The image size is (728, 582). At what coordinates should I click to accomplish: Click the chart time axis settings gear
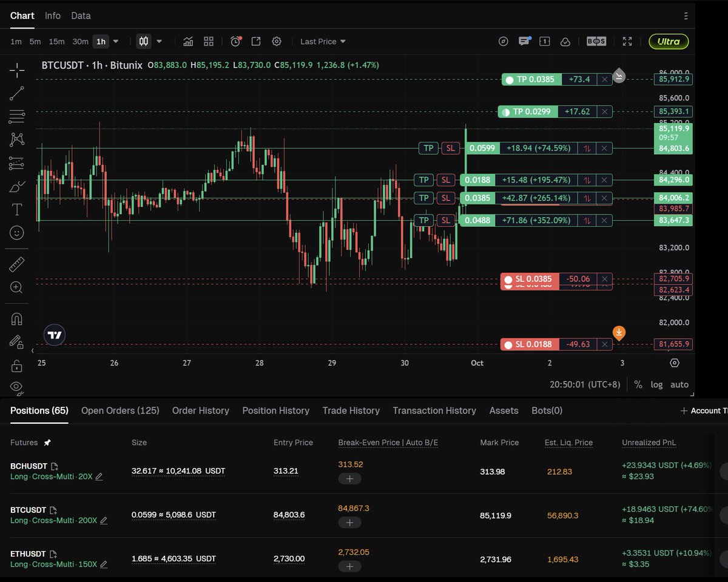pos(675,363)
